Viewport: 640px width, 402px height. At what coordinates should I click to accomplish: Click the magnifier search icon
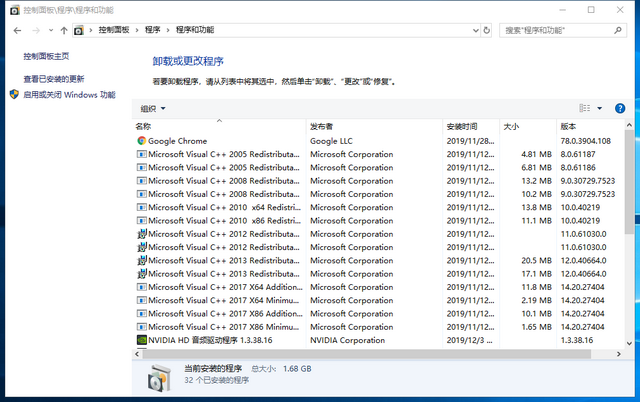(x=618, y=30)
